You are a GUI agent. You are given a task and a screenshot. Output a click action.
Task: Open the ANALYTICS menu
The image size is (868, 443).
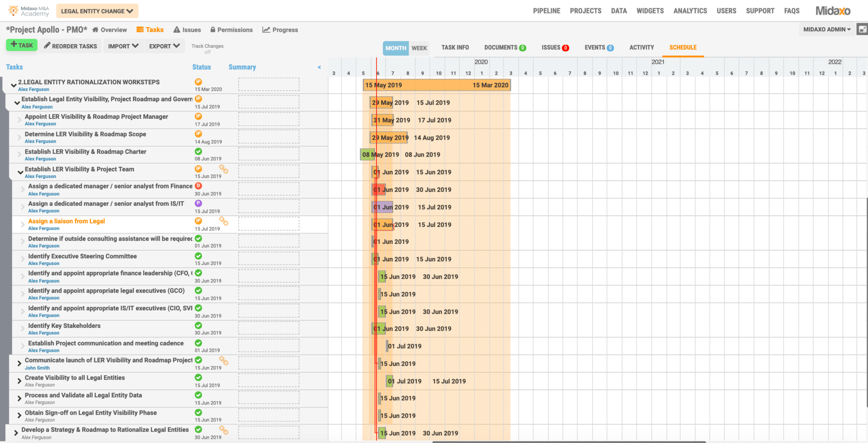(x=690, y=11)
